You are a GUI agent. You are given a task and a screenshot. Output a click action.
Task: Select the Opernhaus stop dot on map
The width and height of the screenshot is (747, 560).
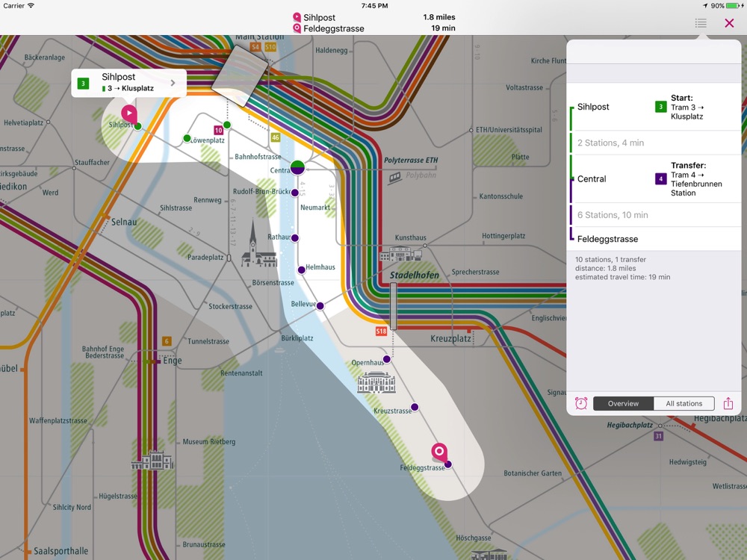coord(387,359)
